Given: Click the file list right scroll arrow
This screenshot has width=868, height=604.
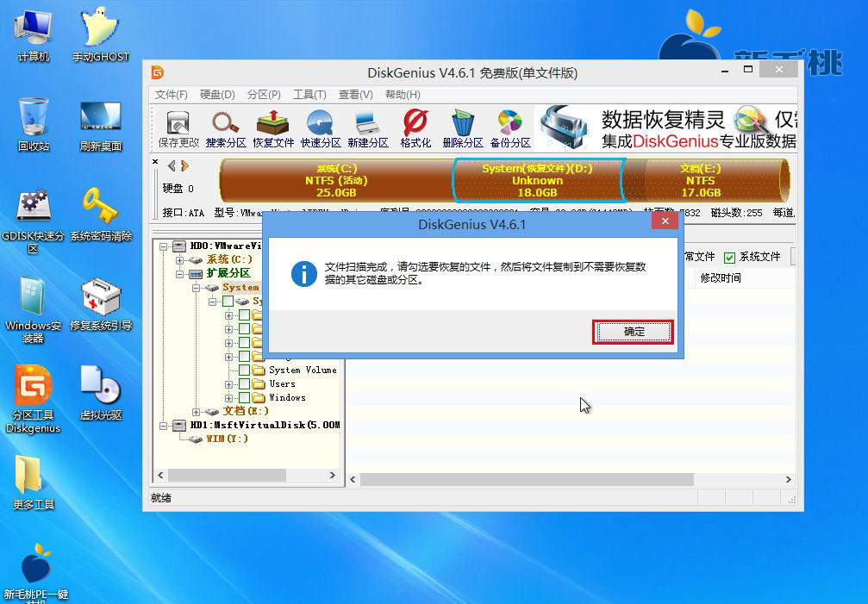Looking at the screenshot, I should [789, 479].
